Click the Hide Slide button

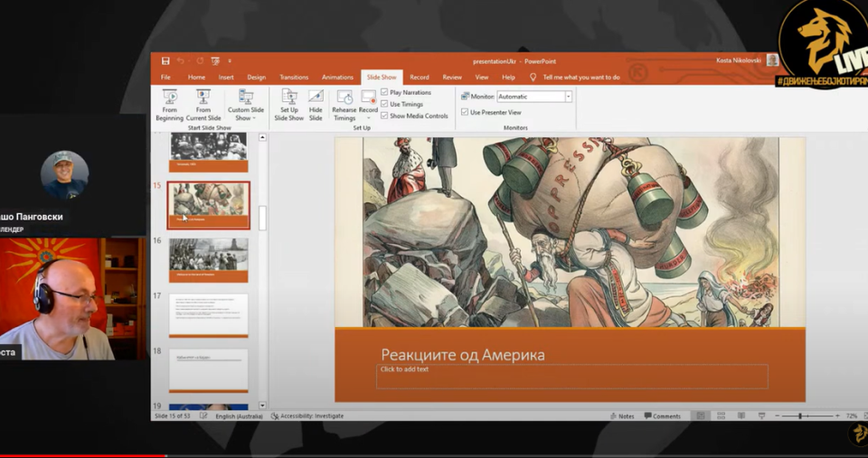tap(316, 105)
